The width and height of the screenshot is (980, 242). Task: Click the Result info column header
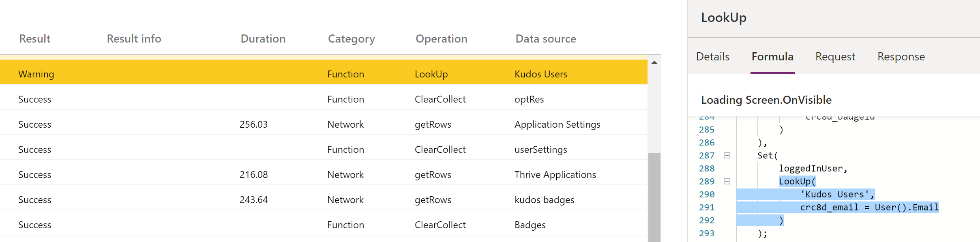(134, 39)
